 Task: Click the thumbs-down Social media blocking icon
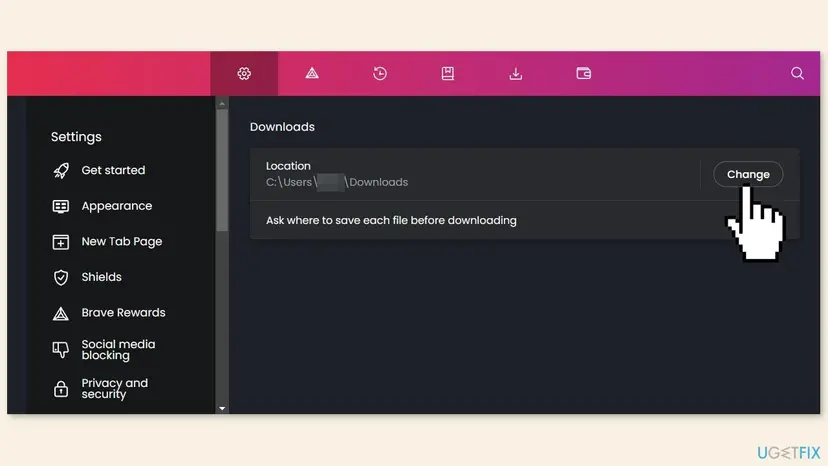coord(61,350)
